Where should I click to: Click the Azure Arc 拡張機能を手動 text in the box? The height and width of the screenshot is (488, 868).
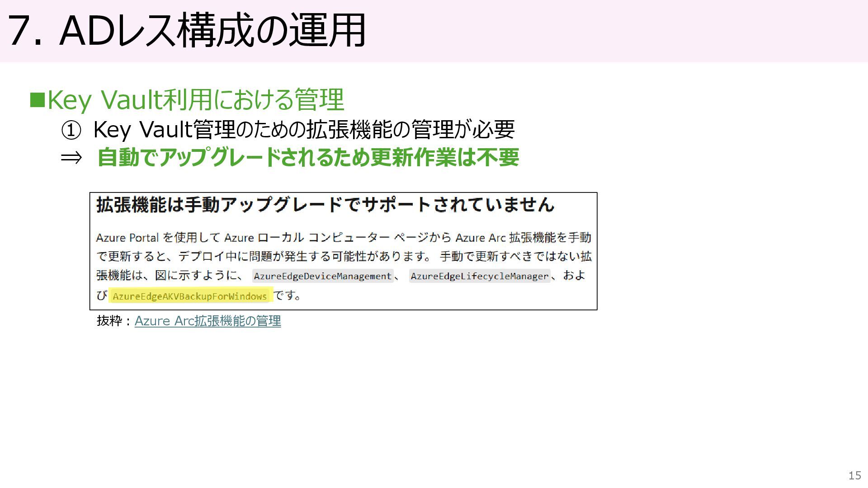[x=523, y=238]
